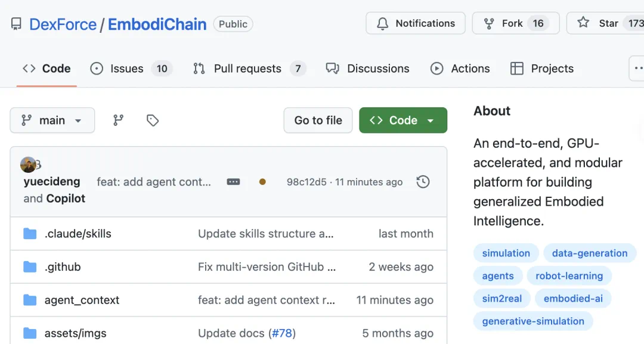Fork the repository
644x344 pixels.
pyautogui.click(x=516, y=23)
